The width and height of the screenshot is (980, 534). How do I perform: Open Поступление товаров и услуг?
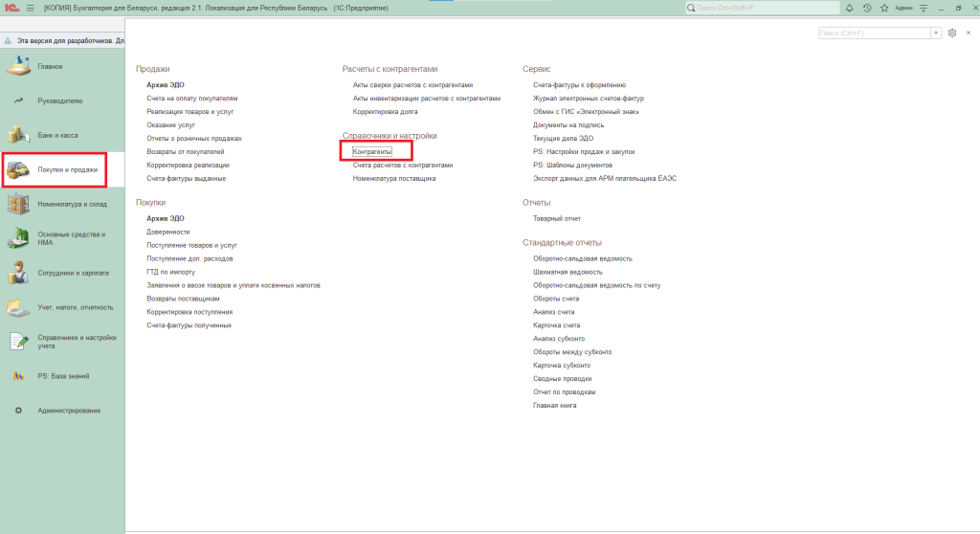click(x=189, y=245)
